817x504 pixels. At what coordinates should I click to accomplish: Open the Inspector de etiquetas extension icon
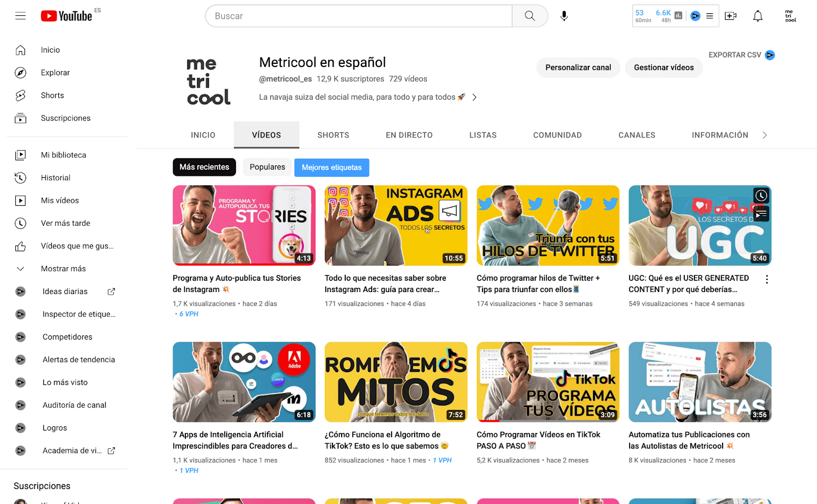20,314
